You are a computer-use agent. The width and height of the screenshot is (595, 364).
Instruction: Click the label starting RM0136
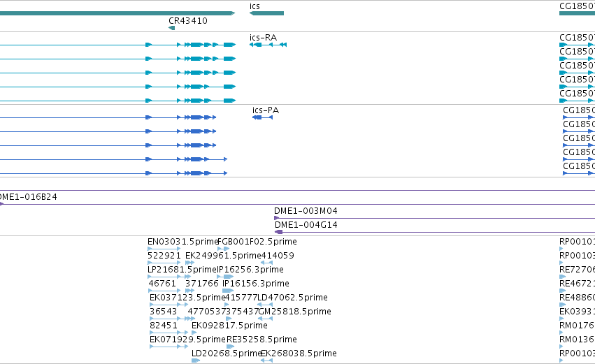[577, 340]
